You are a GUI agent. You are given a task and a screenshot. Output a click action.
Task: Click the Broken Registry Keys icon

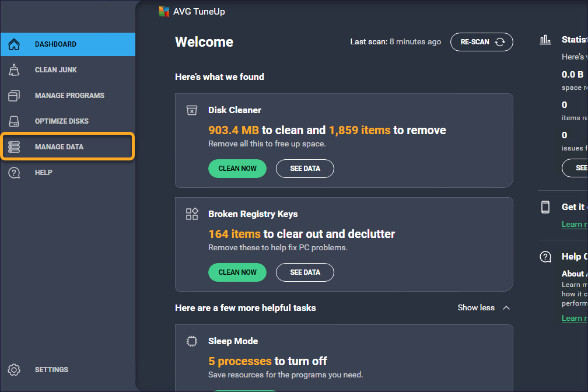click(192, 214)
